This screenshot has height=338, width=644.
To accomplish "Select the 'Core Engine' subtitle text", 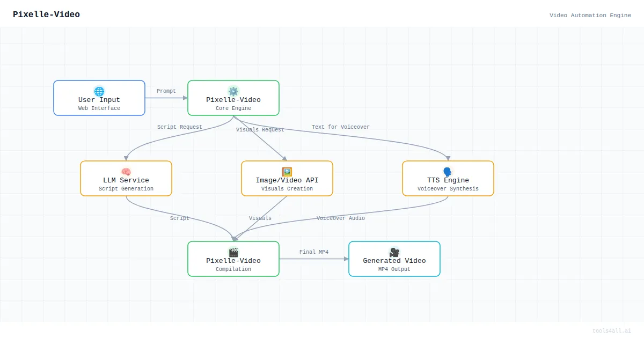I will tap(233, 108).
